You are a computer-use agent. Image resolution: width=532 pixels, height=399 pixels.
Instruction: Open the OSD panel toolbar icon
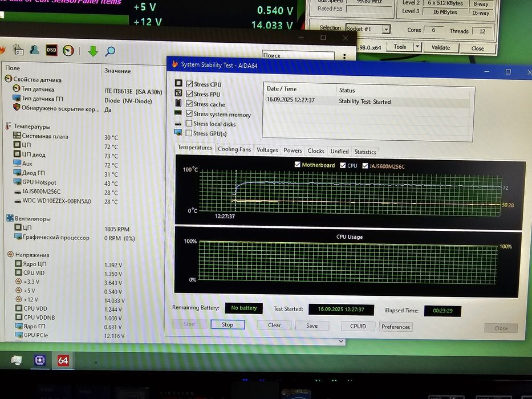coord(51,50)
